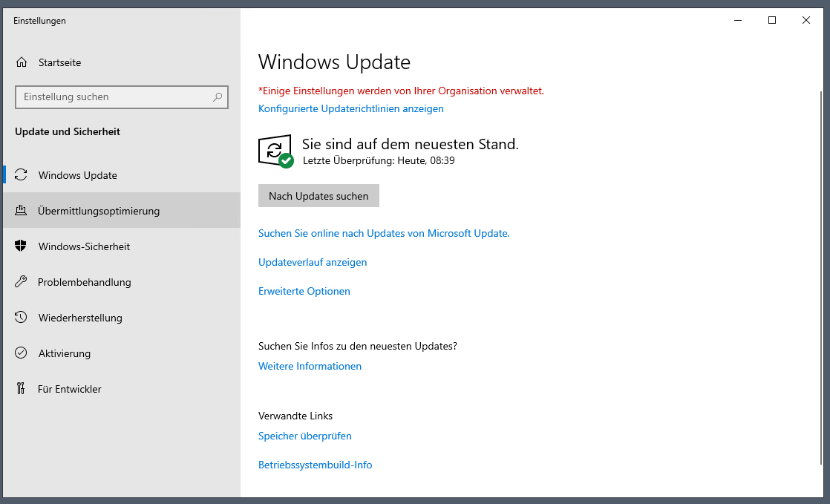Click the Aktivierung checkmark circle icon

tap(21, 353)
